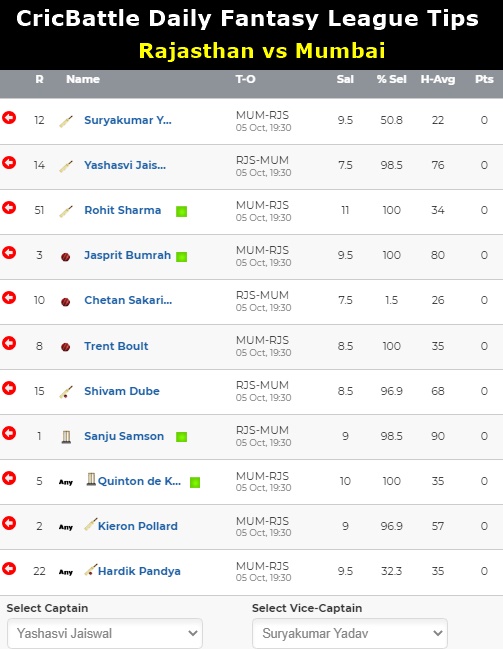Image resolution: width=503 pixels, height=649 pixels.
Task: Open the Select Captain dropdown
Action: point(105,633)
